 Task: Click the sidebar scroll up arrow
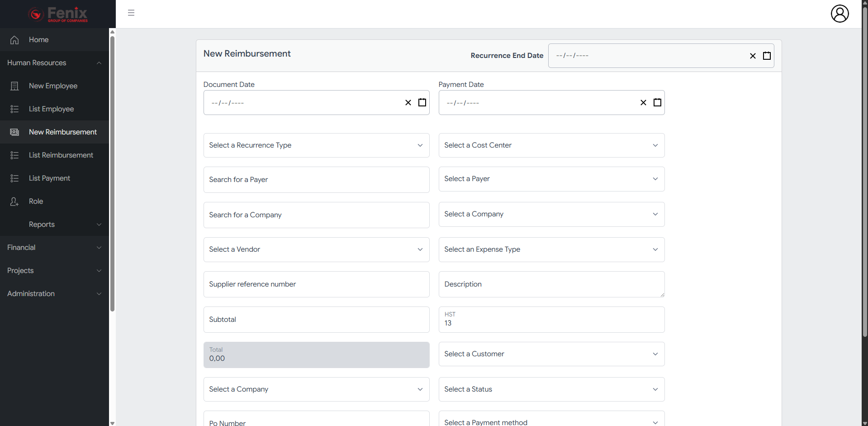click(112, 32)
